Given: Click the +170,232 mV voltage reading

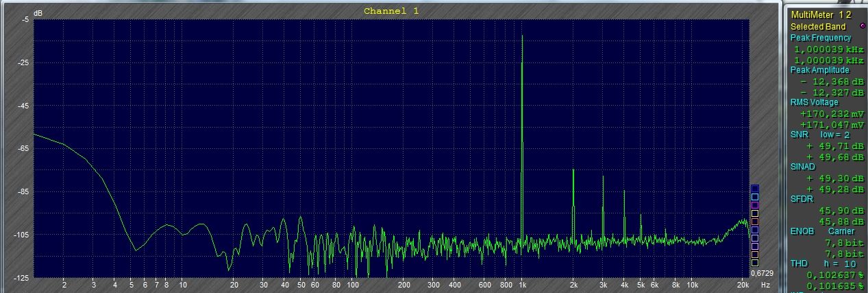Looking at the screenshot, I should (832, 115).
